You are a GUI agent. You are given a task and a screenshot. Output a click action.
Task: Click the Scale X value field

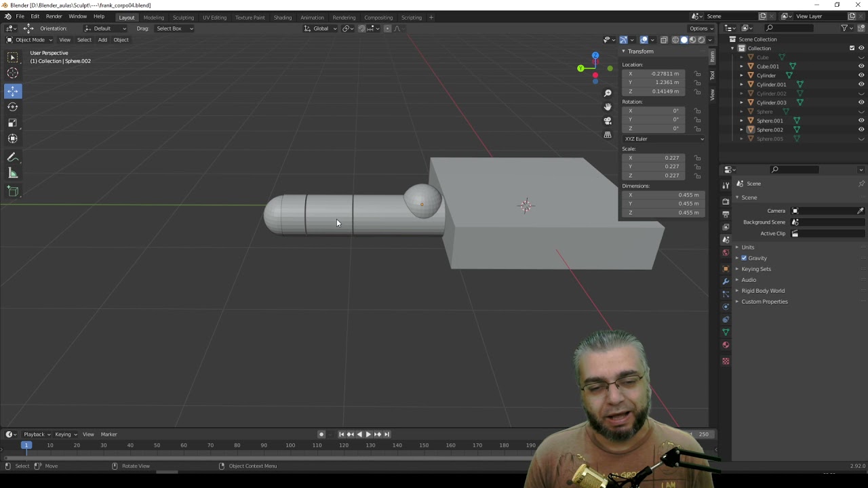tap(654, 158)
